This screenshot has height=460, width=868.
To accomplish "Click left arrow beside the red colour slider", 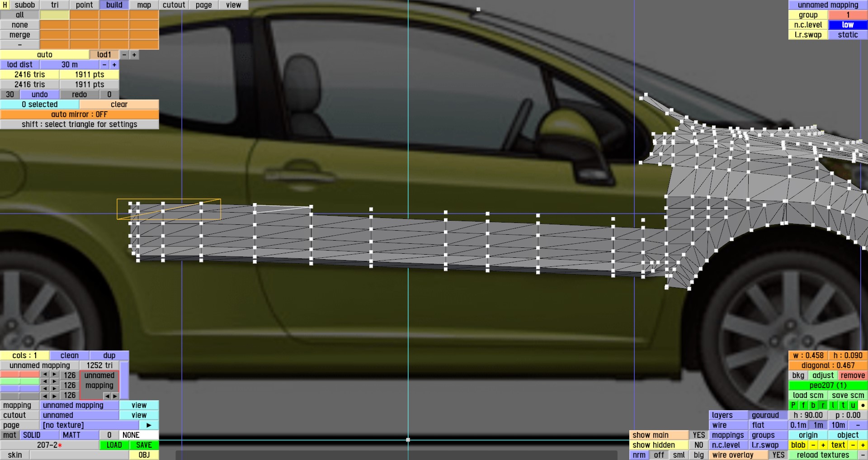I will pos(45,375).
